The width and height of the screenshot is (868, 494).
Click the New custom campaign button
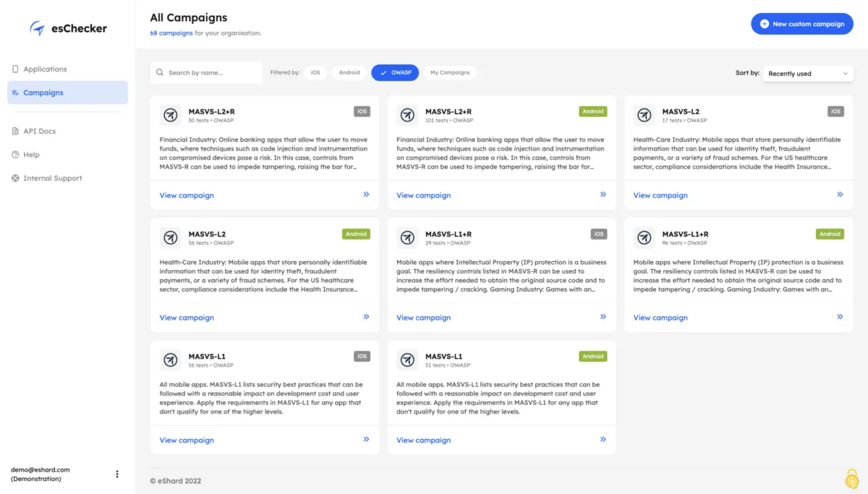click(801, 24)
